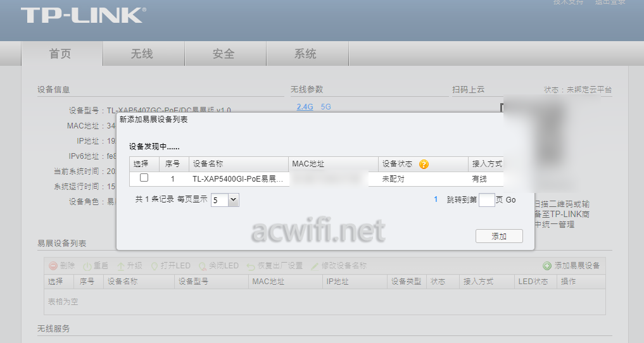Click the 退出登录 logout link
644x343 pixels.
(610, 2)
